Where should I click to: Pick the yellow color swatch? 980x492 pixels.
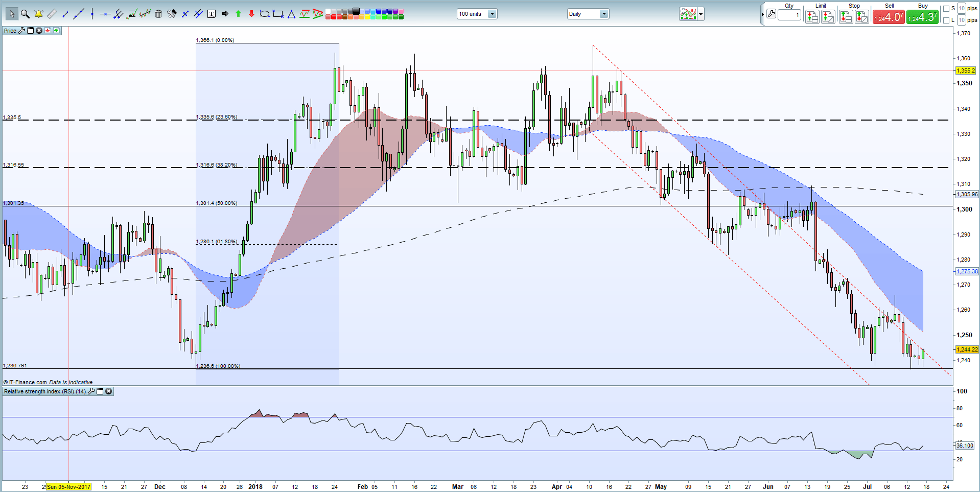click(x=367, y=17)
